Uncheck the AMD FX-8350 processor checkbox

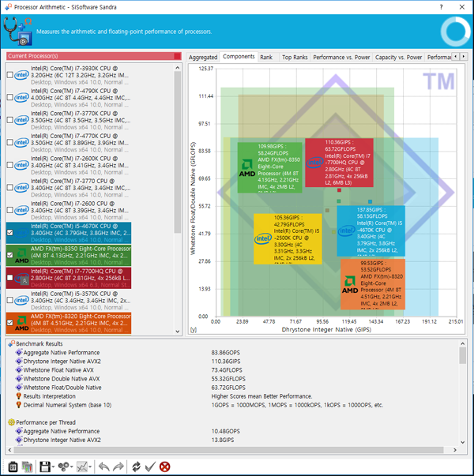[x=9, y=255]
